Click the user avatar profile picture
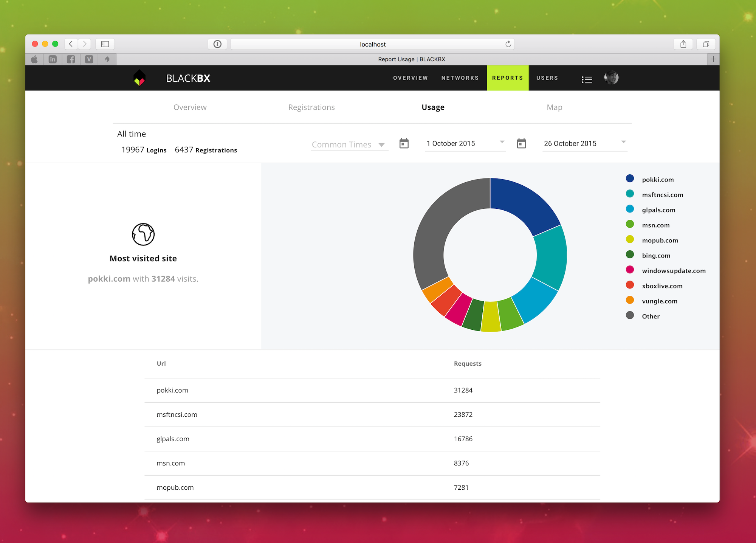 tap(611, 78)
